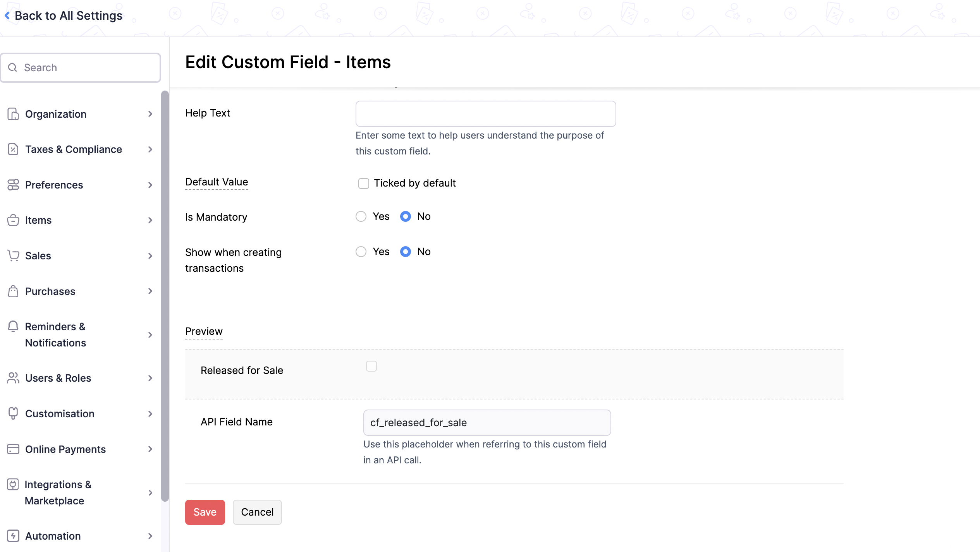This screenshot has height=552, width=980.
Task: Click the API Field Name input
Action: point(487,422)
